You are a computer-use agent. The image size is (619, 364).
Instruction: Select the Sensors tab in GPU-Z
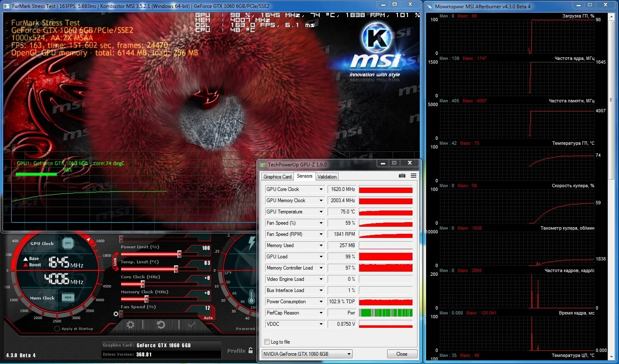click(304, 176)
